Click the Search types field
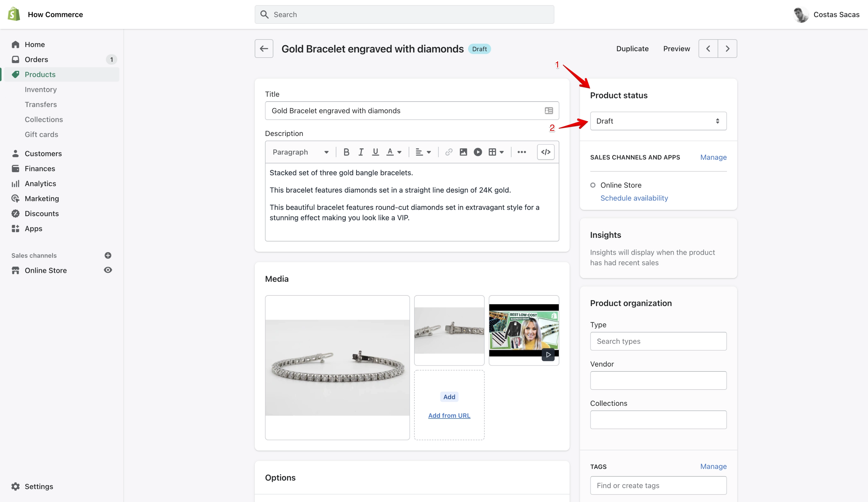 pos(658,341)
